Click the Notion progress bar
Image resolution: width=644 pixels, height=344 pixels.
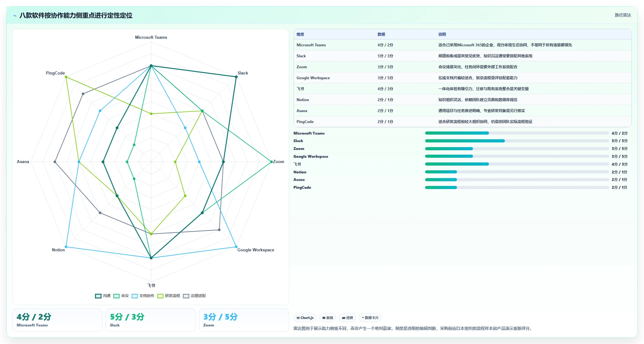517,172
